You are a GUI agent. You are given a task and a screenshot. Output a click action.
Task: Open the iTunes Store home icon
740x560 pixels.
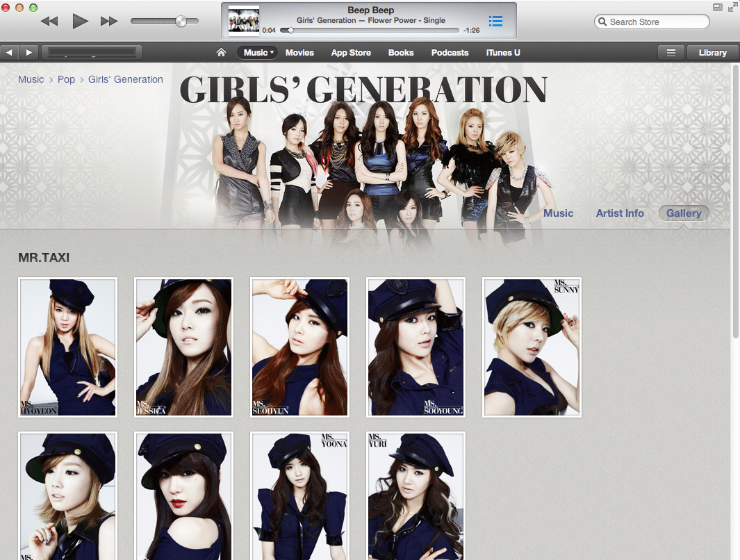coord(221,52)
